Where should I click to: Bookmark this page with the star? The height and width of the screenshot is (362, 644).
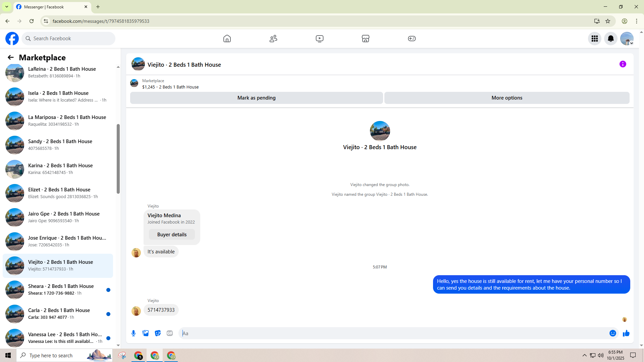[x=608, y=21]
